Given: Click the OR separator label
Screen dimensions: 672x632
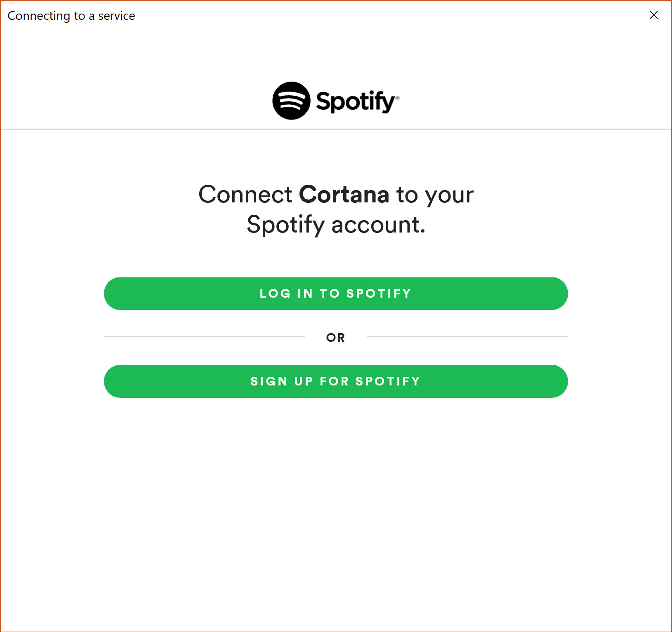Looking at the screenshot, I should pos(336,338).
